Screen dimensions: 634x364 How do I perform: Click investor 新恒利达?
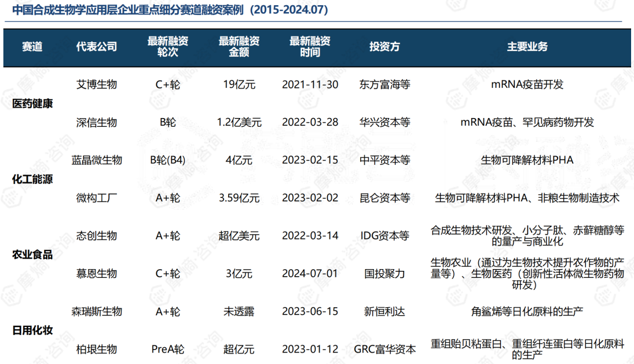[x=384, y=311]
